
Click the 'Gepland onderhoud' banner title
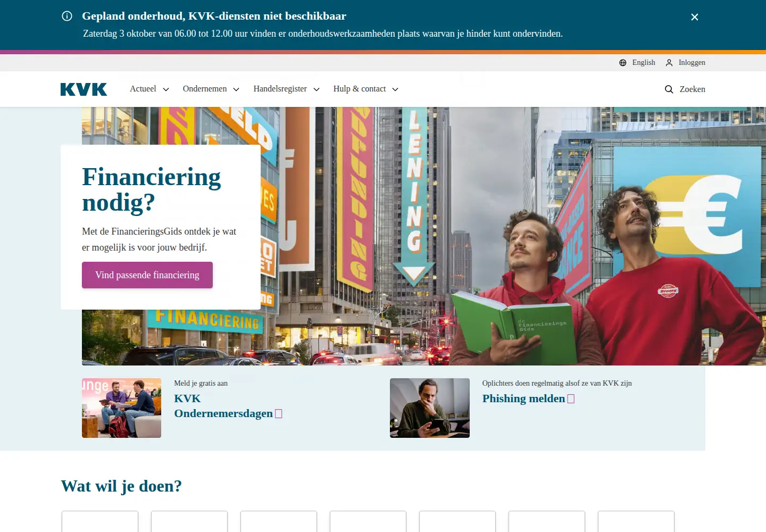click(214, 16)
